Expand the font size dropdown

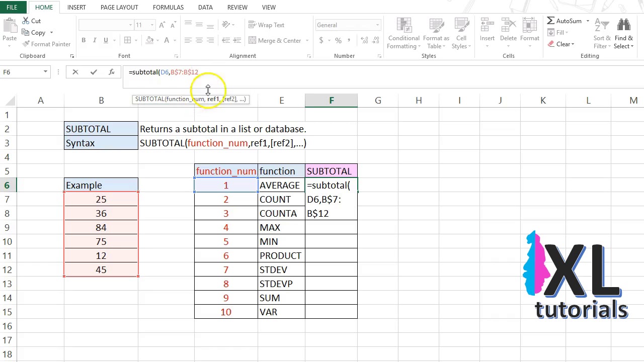152,25
